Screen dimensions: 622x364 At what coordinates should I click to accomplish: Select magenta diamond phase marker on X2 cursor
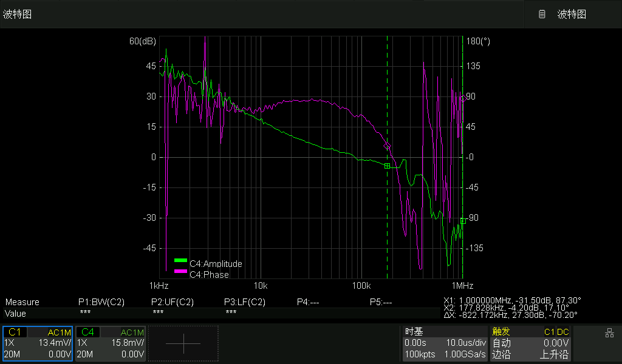(387, 146)
